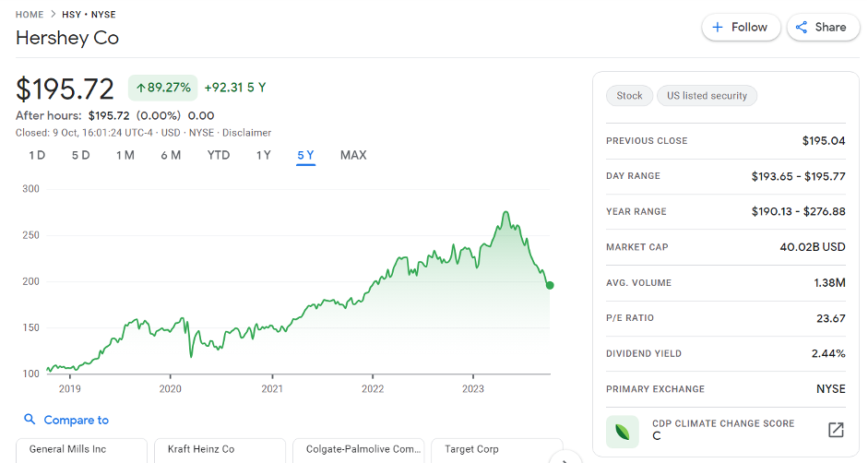868x463 pixels.
Task: Compare with General Mills Inc
Action: click(x=81, y=450)
